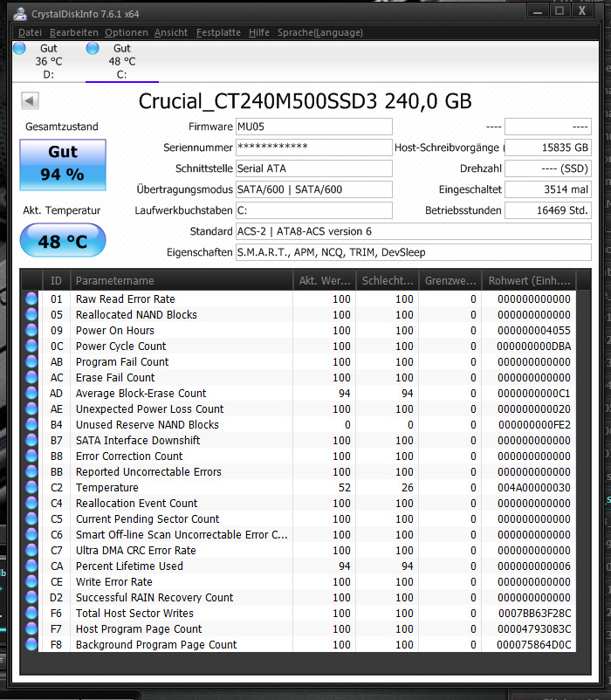Click the Drehzahl value ---- (SSD)
Viewport: 611px width, 700px height.
[x=548, y=168]
